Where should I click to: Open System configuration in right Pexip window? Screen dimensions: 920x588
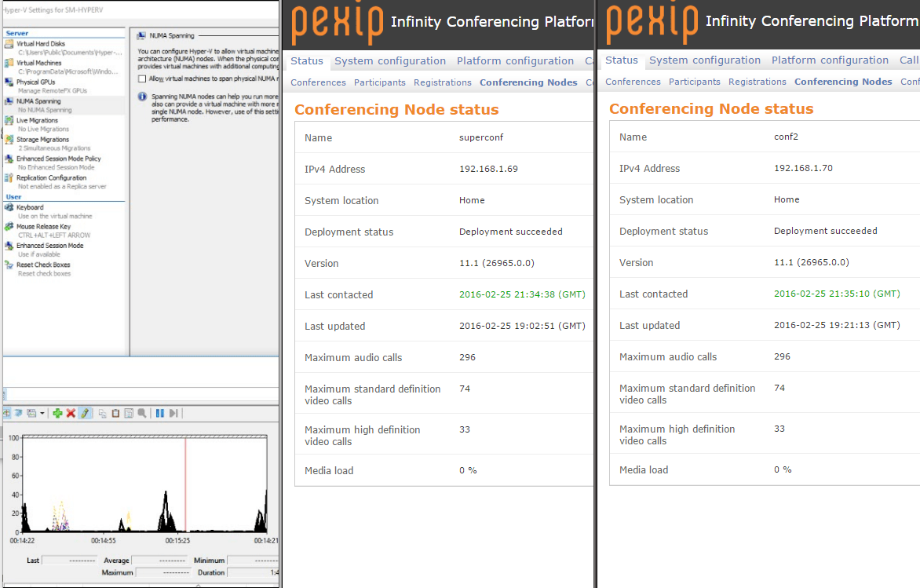point(705,60)
